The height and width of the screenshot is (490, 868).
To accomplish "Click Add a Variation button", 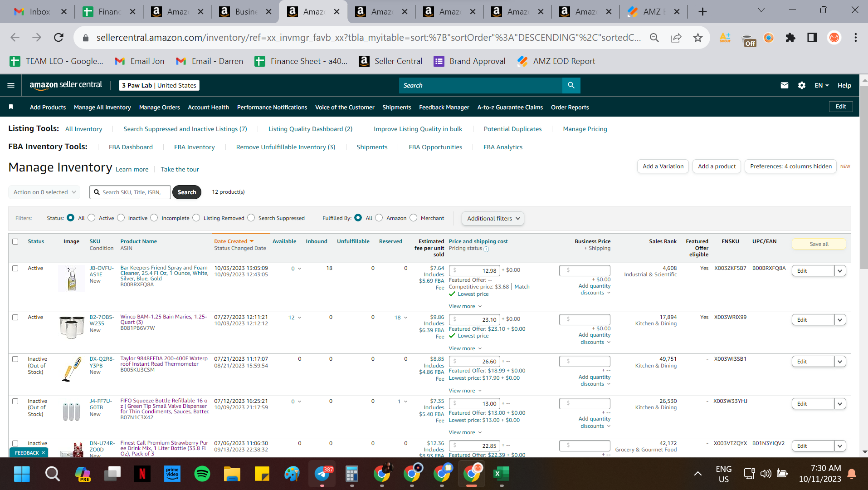I will (663, 167).
